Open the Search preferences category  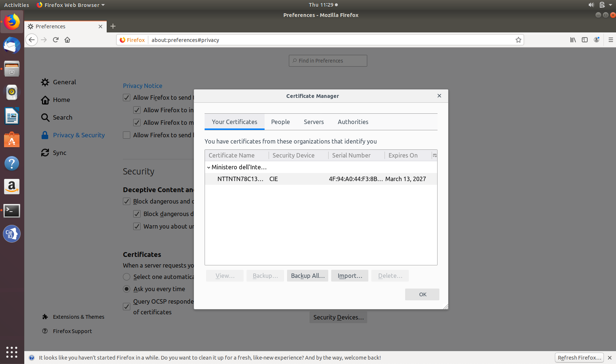point(57,117)
